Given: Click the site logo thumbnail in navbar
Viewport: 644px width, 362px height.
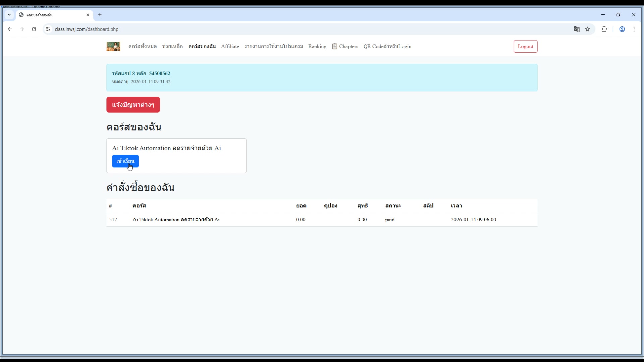Looking at the screenshot, I should click(113, 46).
